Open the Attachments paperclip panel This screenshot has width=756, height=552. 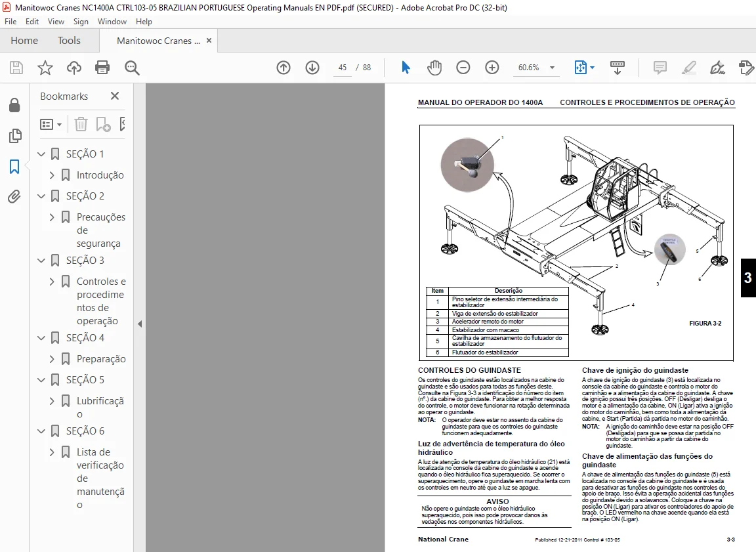point(14,197)
